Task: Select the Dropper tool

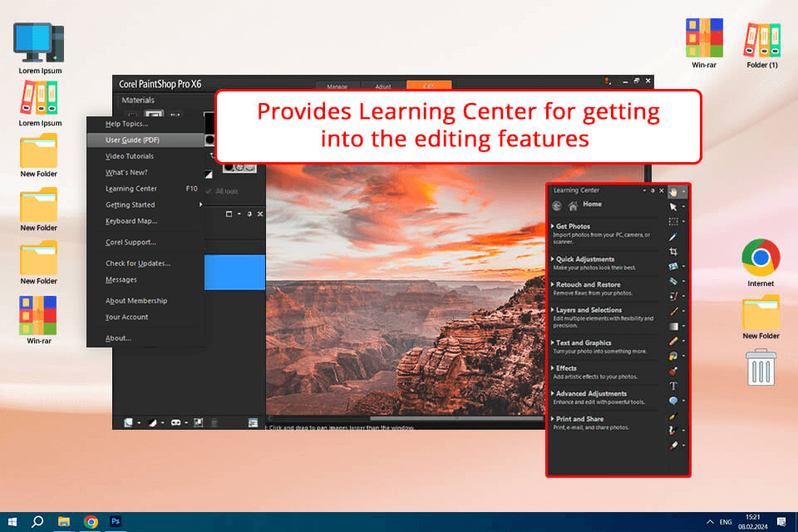Action: pyautogui.click(x=672, y=237)
